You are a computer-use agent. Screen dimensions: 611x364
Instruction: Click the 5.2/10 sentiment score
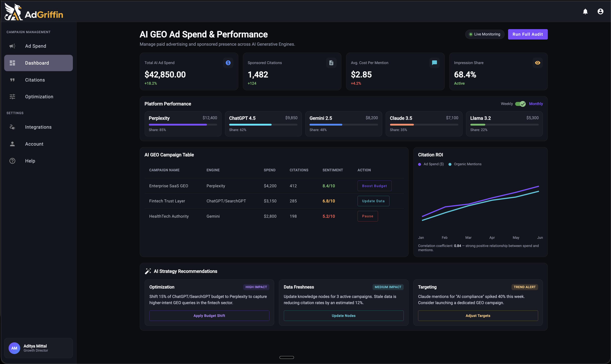click(x=328, y=216)
